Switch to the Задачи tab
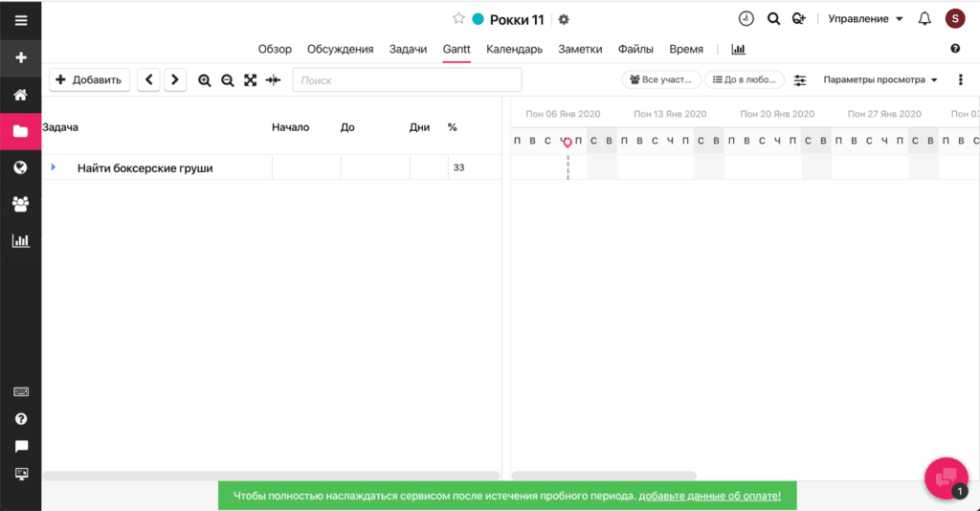The height and width of the screenshot is (511, 980). (408, 49)
